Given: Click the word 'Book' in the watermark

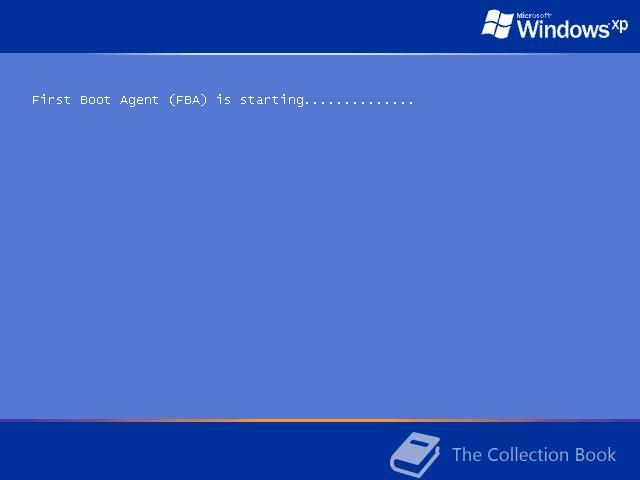Looking at the screenshot, I should (596, 455).
